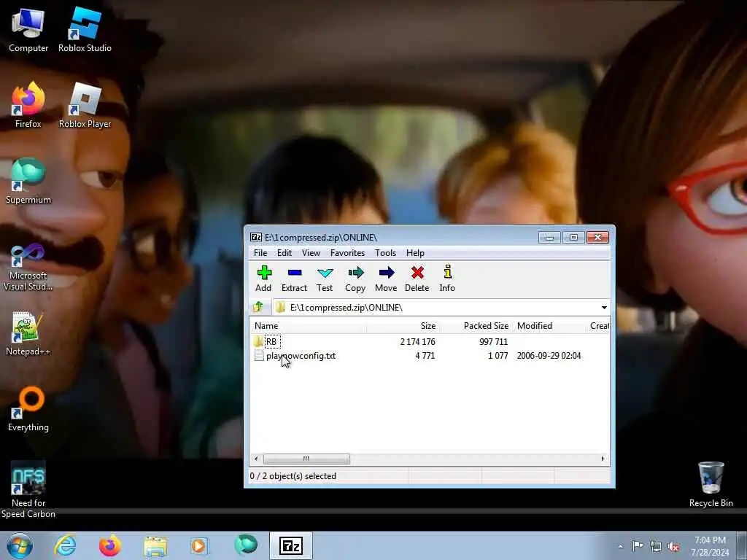The image size is (747, 560).
Task: Select the playnowconfig.txt file
Action: (301, 356)
